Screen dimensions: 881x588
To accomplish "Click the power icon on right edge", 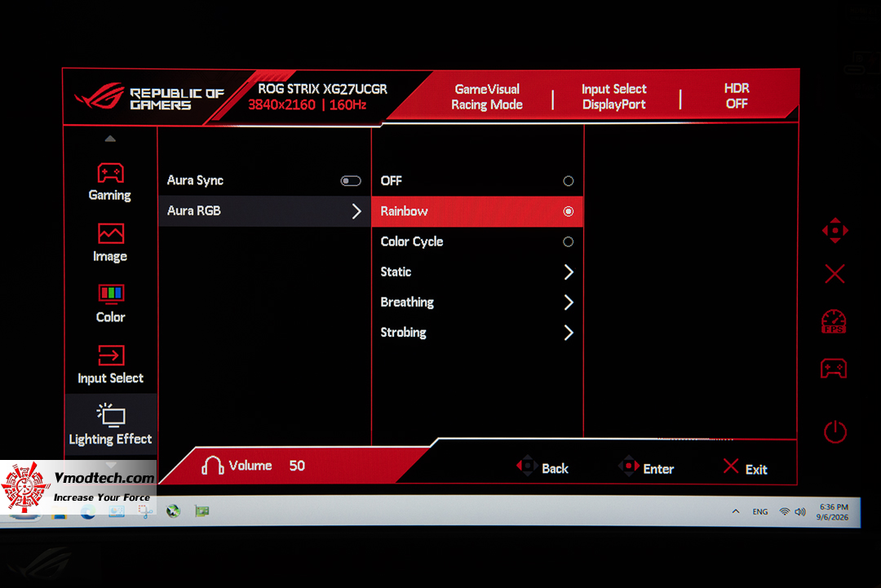I will (835, 432).
